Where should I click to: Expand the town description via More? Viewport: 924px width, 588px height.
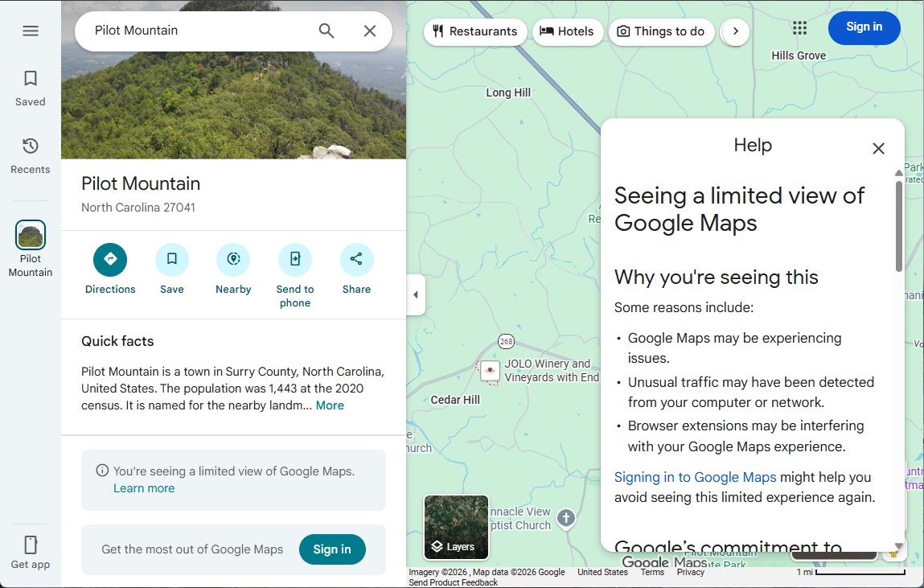tap(330, 405)
